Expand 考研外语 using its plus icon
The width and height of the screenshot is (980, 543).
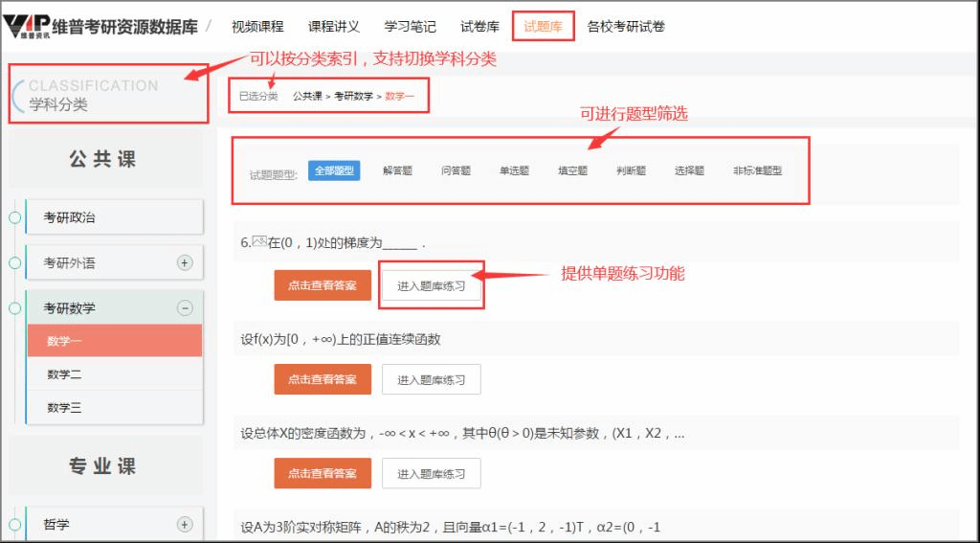186,262
